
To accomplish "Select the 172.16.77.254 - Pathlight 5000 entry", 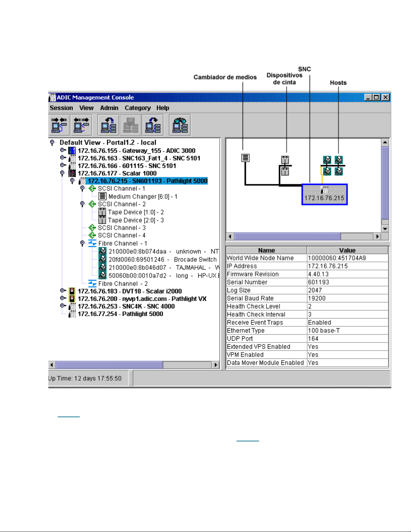I will tap(120, 314).
